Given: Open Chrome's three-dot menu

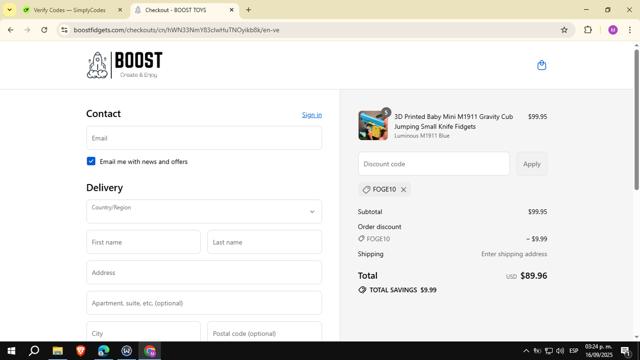Looking at the screenshot, I should point(630,30).
